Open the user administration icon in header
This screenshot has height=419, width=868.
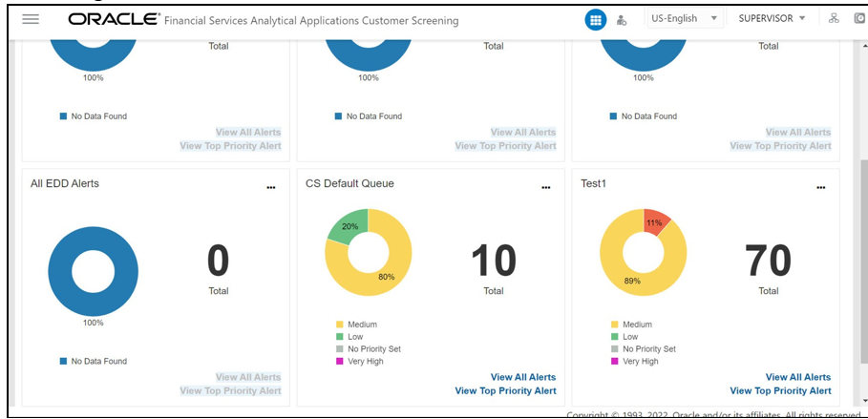[x=621, y=20]
